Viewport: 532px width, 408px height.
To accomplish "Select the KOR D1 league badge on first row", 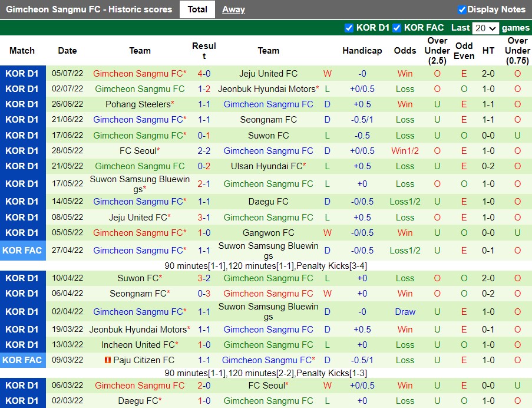I will [22, 73].
